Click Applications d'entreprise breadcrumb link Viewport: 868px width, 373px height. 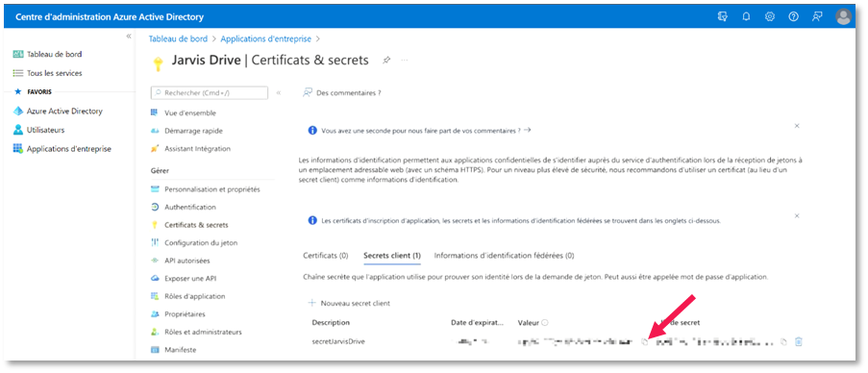click(x=265, y=38)
